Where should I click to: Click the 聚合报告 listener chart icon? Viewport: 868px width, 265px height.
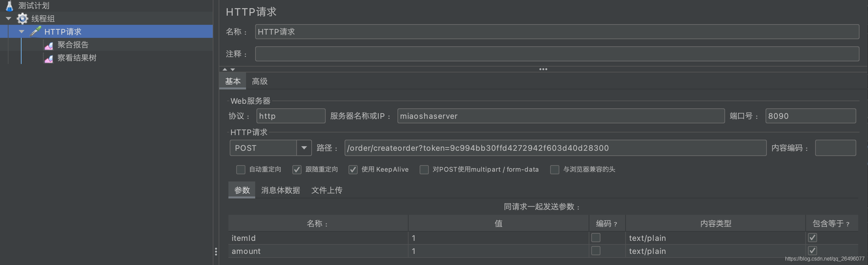point(49,45)
